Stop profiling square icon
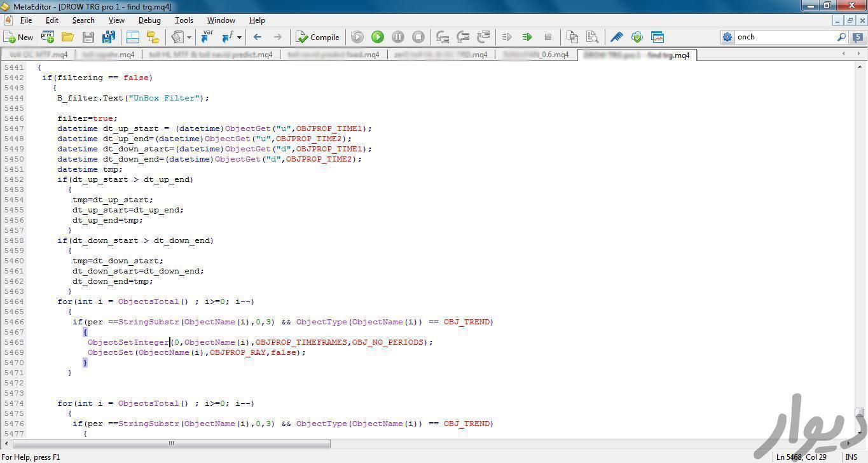The image size is (868, 463). (548, 37)
